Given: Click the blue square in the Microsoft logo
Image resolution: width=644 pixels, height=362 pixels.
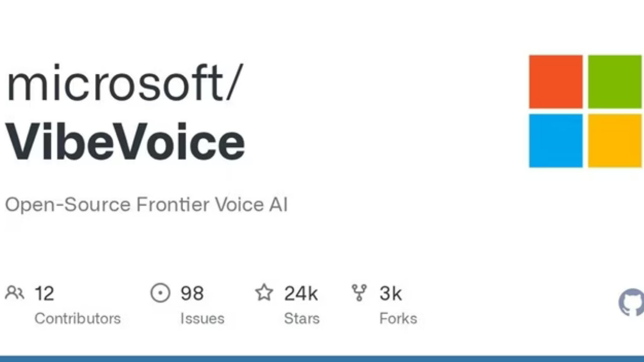Looking at the screenshot, I should tap(555, 141).
